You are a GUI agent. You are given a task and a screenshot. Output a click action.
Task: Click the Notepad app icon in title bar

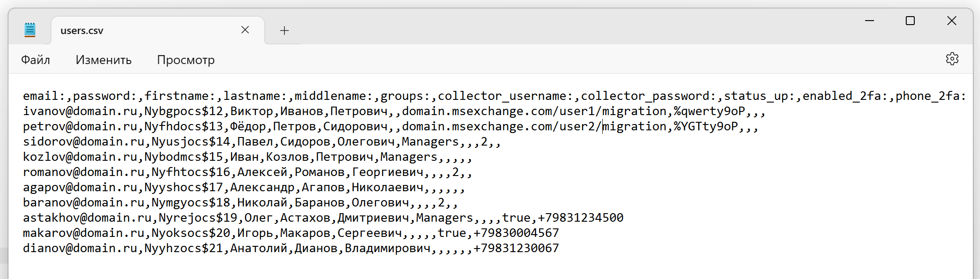coord(30,30)
